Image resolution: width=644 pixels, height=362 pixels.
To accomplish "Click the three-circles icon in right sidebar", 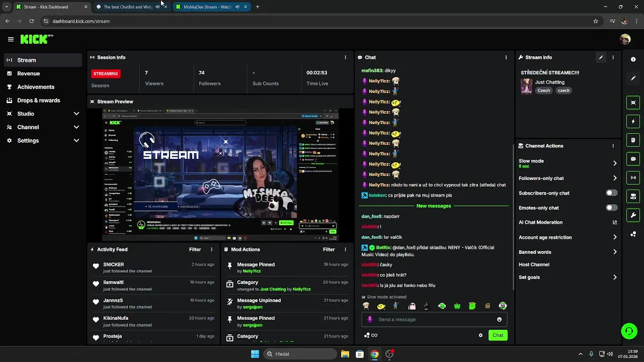I will pyautogui.click(x=633, y=234).
